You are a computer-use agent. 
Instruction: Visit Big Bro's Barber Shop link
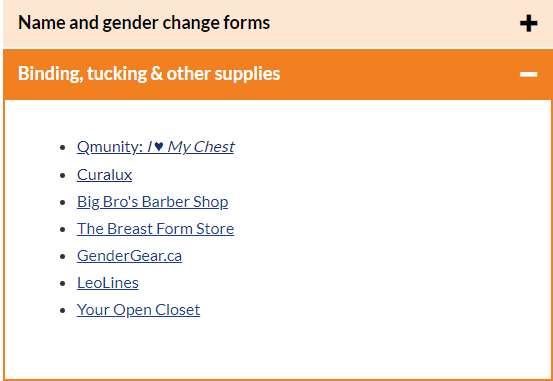pos(152,202)
